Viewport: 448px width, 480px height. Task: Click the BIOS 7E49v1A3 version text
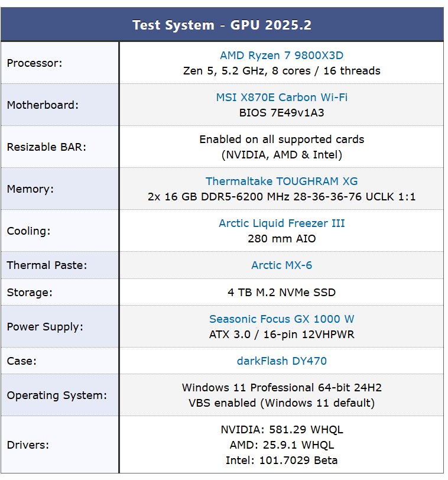coord(281,112)
